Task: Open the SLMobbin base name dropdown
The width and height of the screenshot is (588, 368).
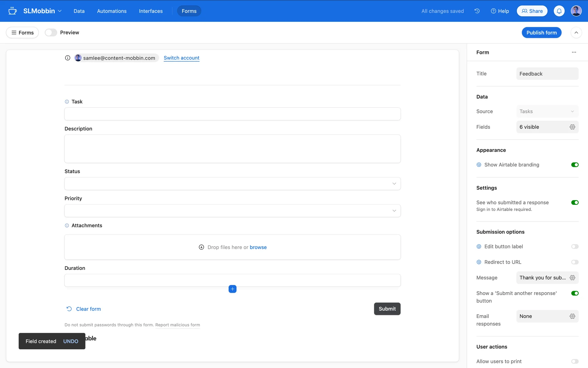Action: tap(42, 11)
